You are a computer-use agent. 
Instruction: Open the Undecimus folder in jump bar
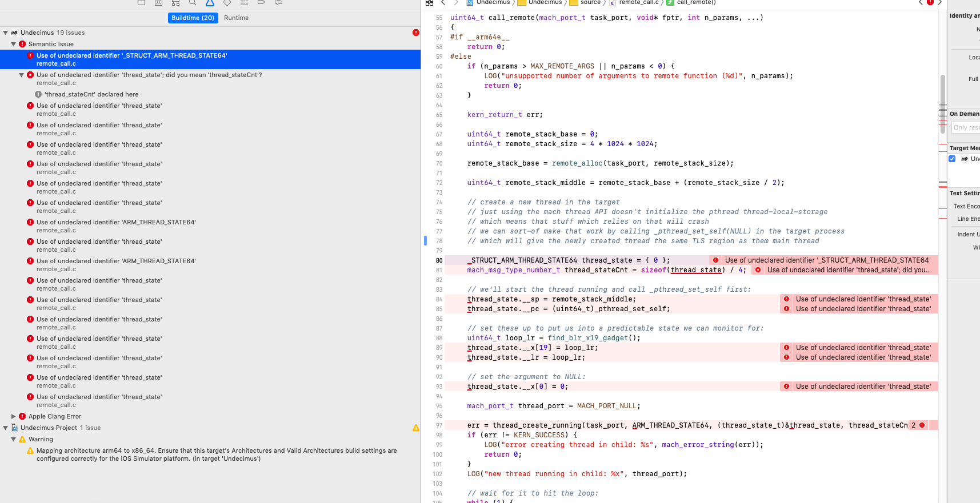[541, 2]
